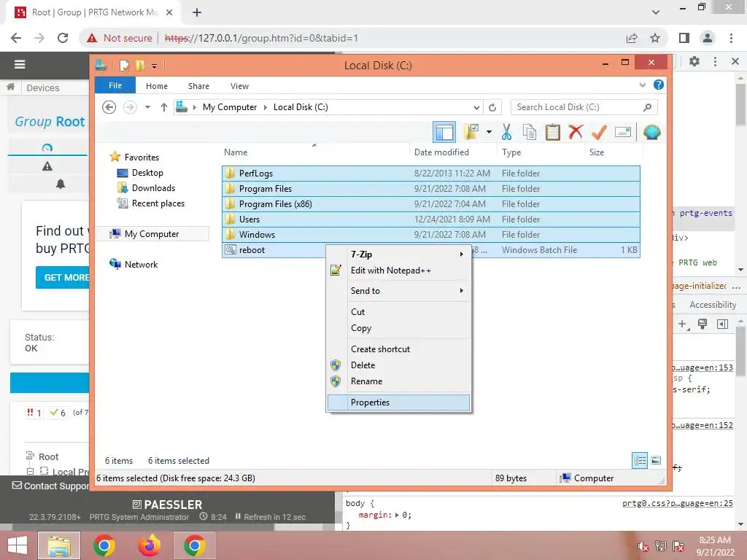Open the File ribbon tab

pyautogui.click(x=115, y=86)
